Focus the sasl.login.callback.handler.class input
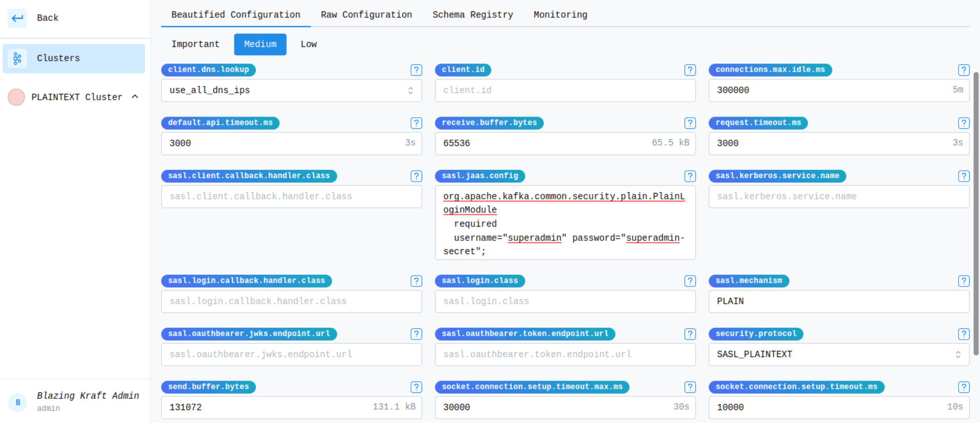This screenshot has width=980, height=423. point(291,302)
